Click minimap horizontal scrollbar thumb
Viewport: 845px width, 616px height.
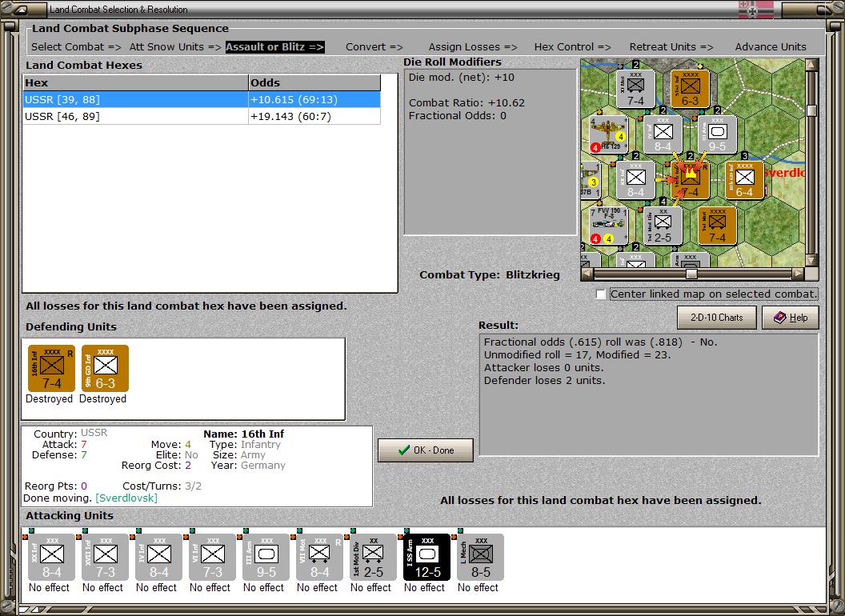[691, 274]
